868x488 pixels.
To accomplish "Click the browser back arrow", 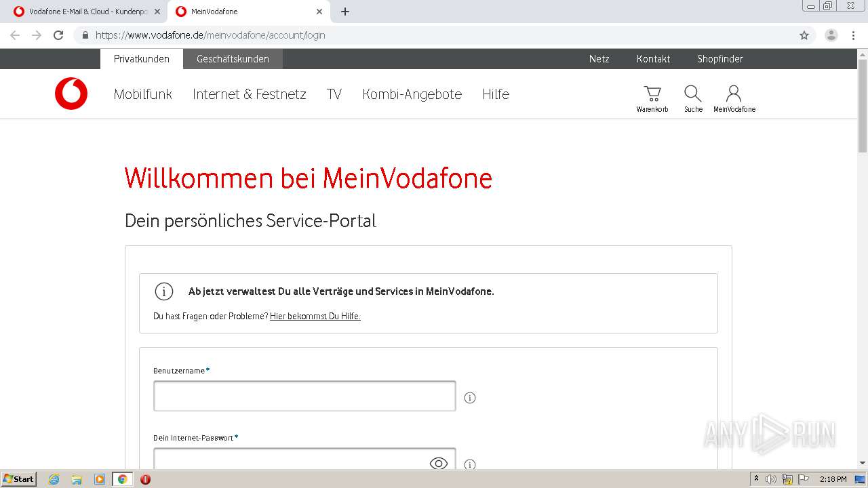I will click(15, 35).
